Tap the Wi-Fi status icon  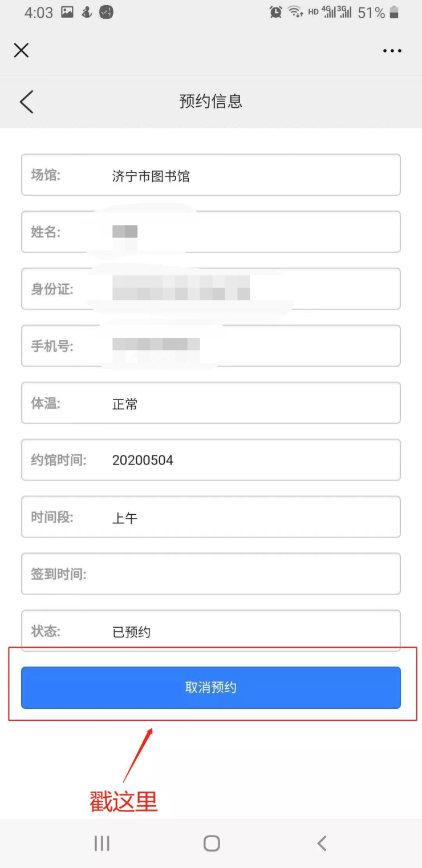click(x=295, y=12)
